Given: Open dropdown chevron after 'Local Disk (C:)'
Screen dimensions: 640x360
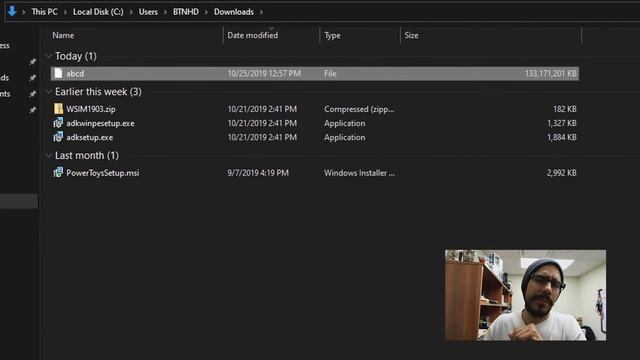Looking at the screenshot, I should pyautogui.click(x=131, y=12).
